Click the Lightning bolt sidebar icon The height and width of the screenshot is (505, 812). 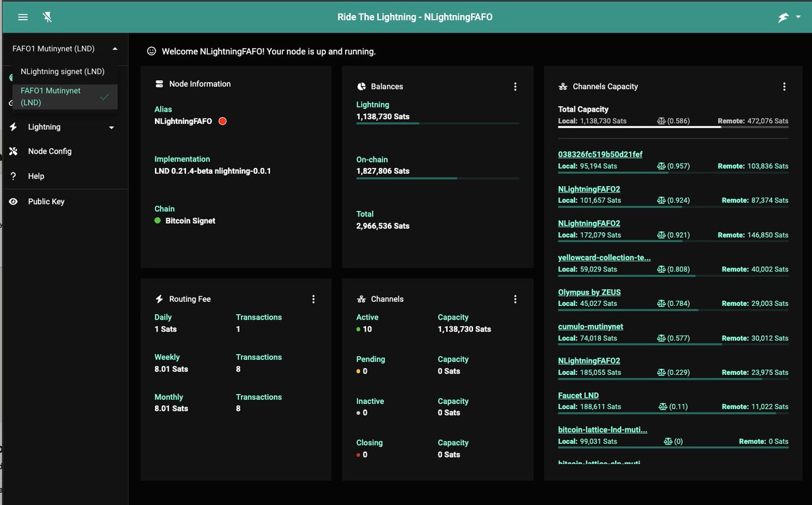point(14,127)
